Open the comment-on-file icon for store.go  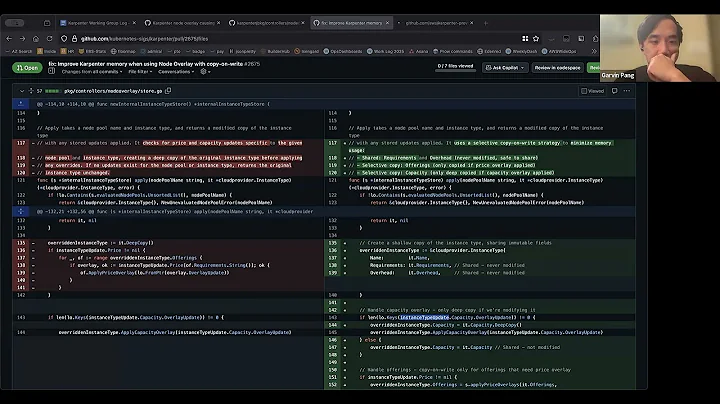tap(614, 91)
